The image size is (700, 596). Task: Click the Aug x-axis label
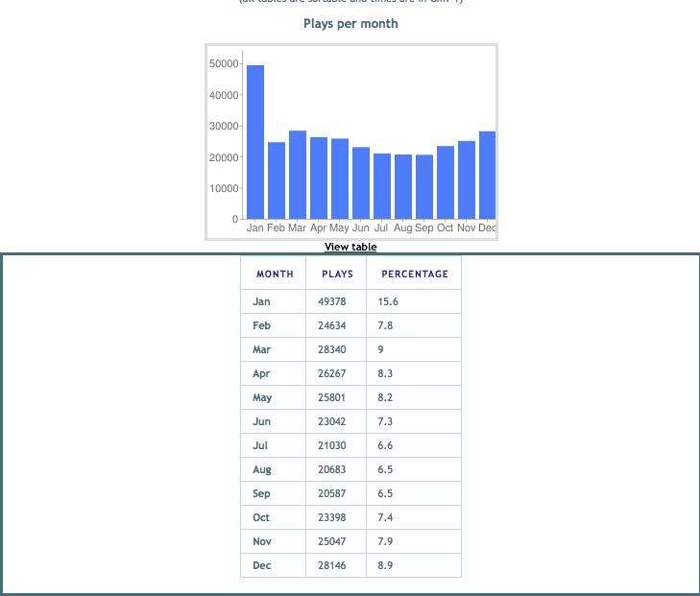click(x=402, y=228)
